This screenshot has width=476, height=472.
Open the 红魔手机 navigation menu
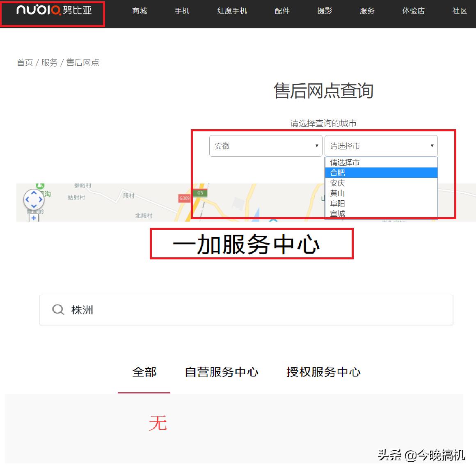[x=232, y=11]
